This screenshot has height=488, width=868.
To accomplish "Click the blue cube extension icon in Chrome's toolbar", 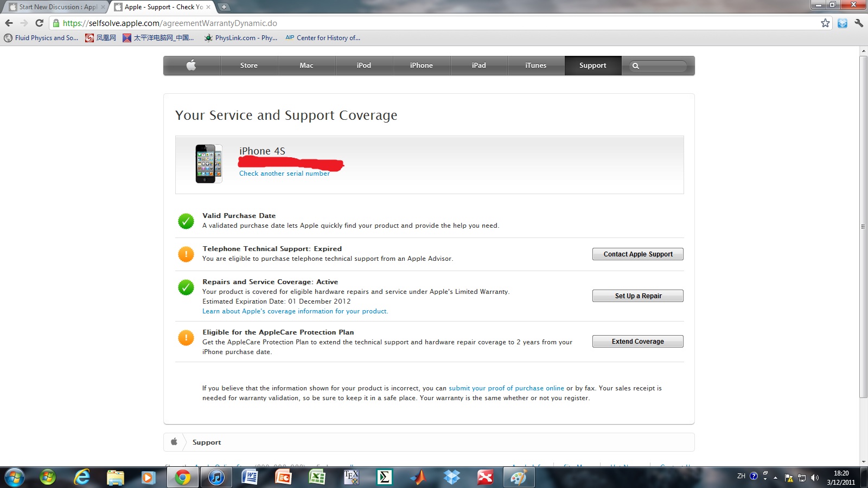I will coord(843,23).
